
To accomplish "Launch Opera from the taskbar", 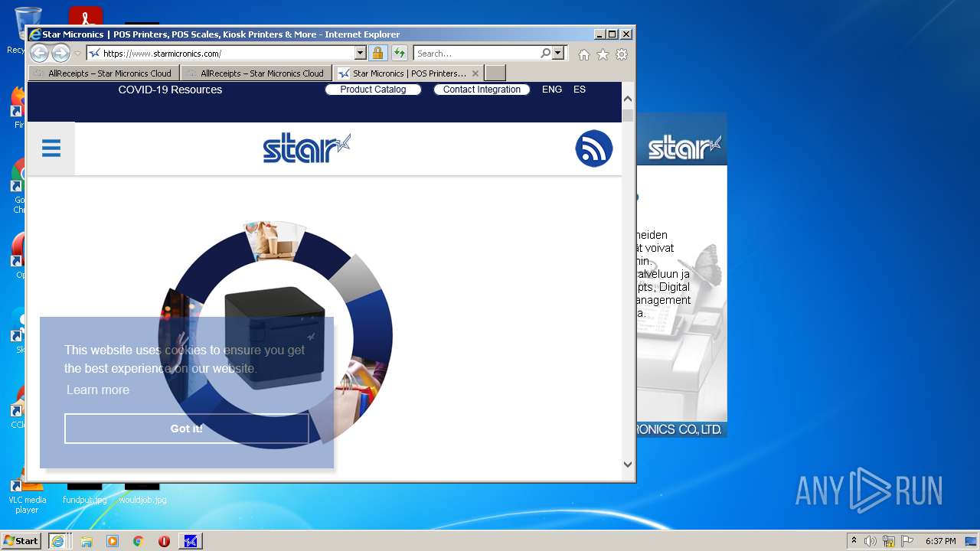I will pos(164,541).
